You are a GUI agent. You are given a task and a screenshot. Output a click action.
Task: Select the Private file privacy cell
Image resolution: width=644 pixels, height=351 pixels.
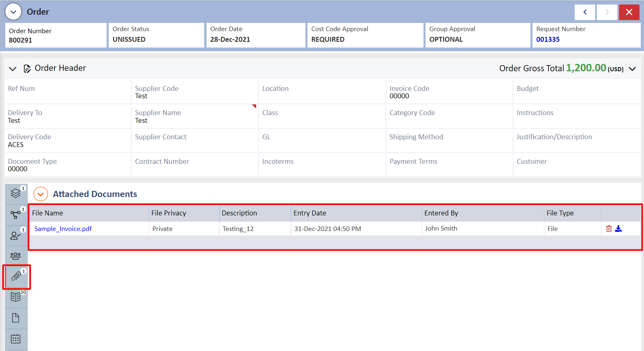click(184, 229)
